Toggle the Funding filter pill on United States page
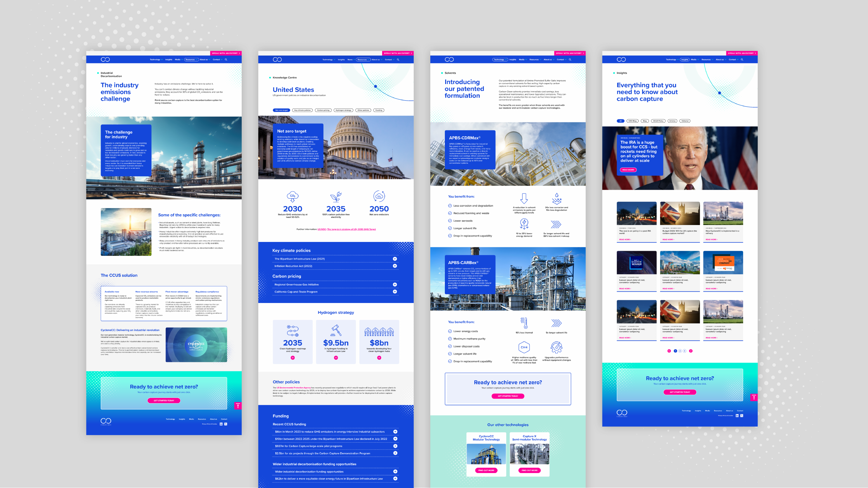Viewport: 868px width, 488px height. coord(379,110)
